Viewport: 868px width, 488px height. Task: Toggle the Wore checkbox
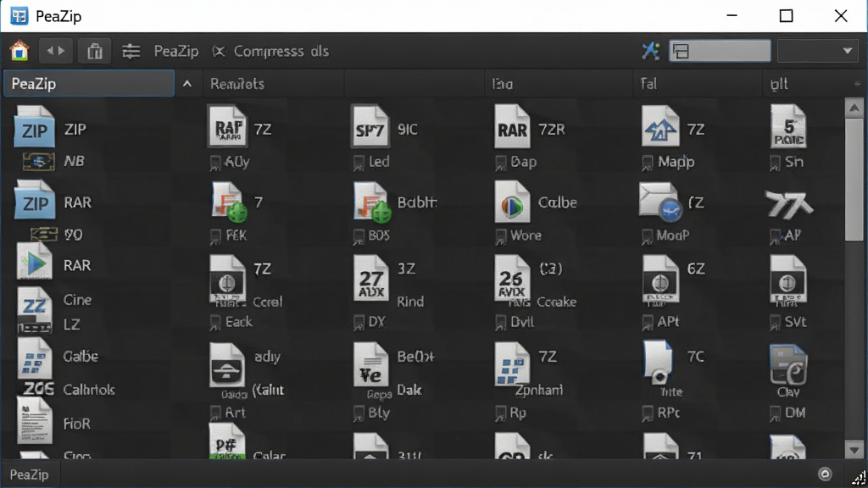coord(500,237)
